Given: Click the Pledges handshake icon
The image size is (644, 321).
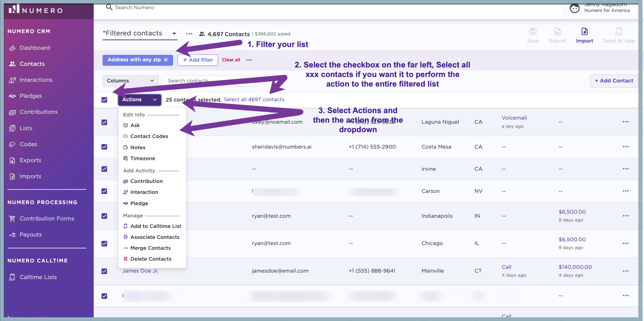Looking at the screenshot, I should coord(13,96).
